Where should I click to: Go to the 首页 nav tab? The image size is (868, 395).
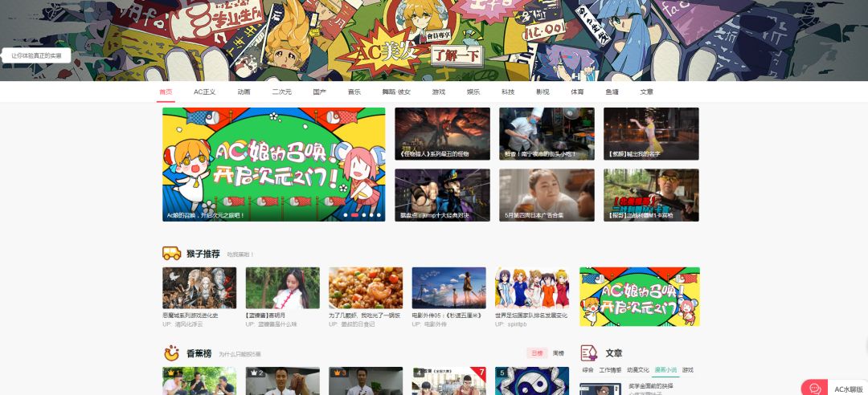166,92
